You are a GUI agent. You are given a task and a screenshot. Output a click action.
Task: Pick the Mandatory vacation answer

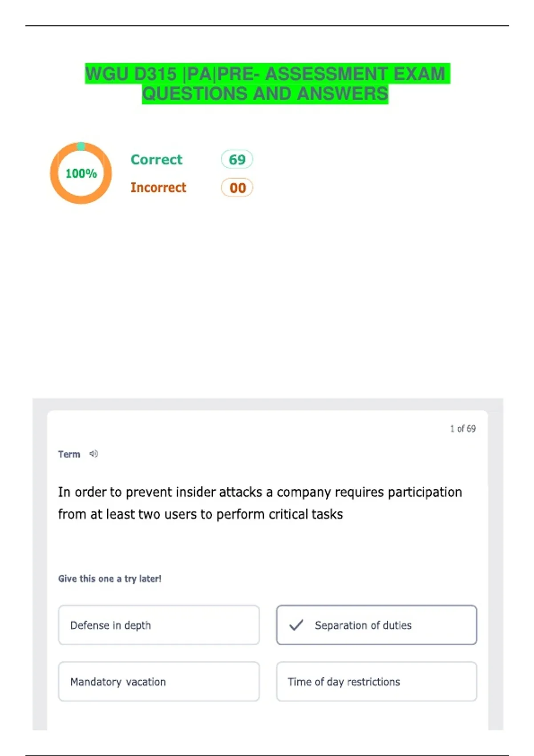(x=158, y=681)
